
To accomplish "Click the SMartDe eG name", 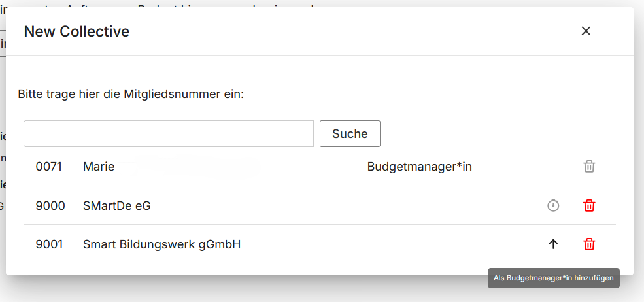I will click(116, 205).
